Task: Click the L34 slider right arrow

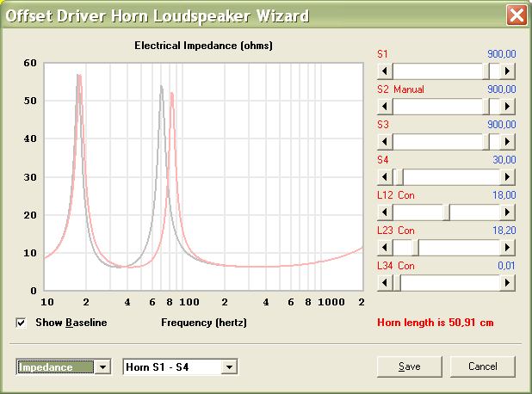Action: tap(507, 283)
